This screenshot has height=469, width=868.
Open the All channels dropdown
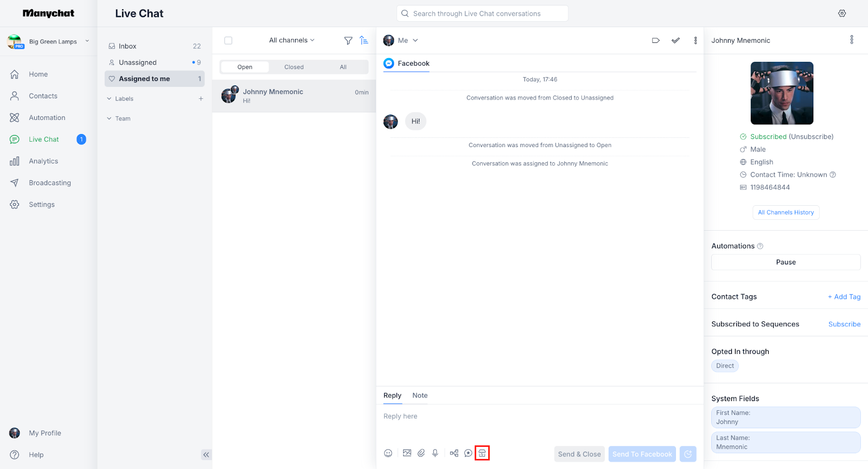[292, 41]
